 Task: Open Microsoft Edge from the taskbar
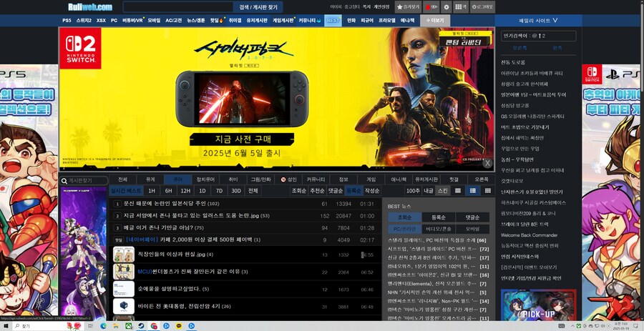point(103,326)
